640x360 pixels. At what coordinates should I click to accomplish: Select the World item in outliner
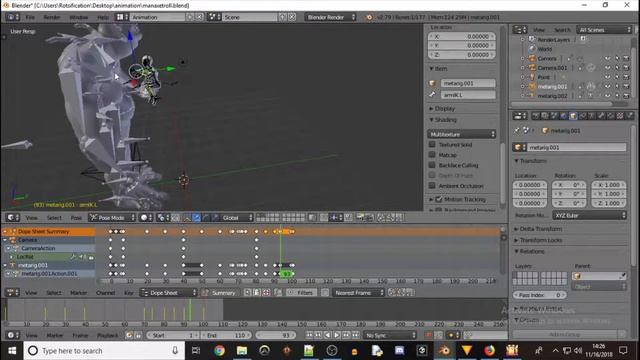545,49
